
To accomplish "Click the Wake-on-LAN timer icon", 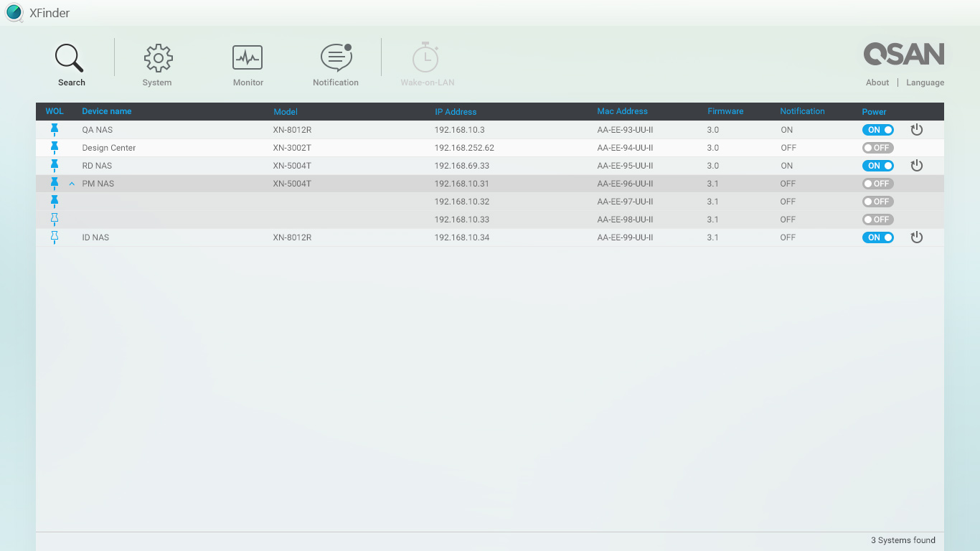I will point(426,59).
